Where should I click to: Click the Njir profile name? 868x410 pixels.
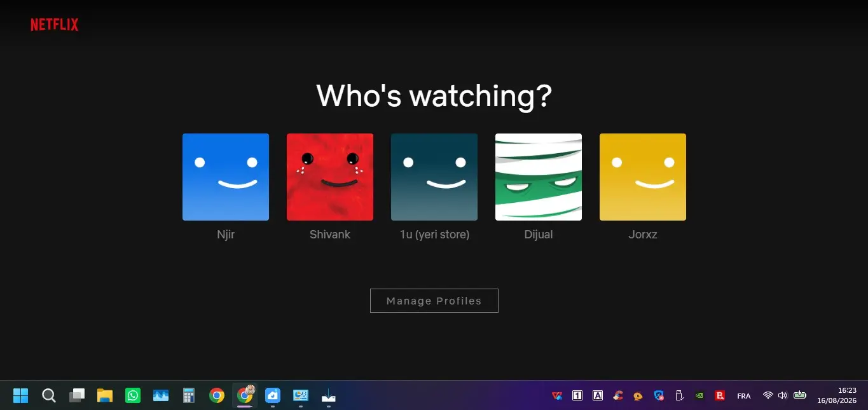(226, 235)
